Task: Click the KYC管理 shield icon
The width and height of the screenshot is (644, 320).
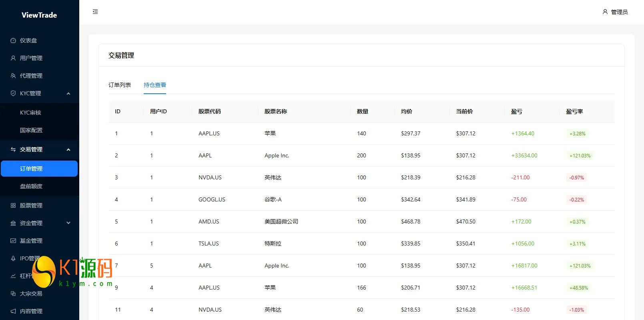Action: click(x=13, y=93)
